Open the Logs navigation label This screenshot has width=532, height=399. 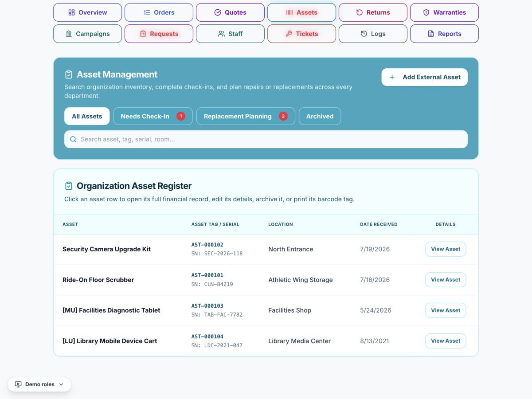(x=378, y=34)
